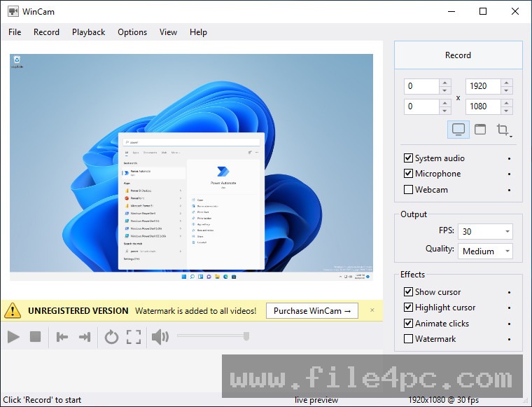Open Webcam settings dot
The image size is (532, 407).
click(x=510, y=190)
